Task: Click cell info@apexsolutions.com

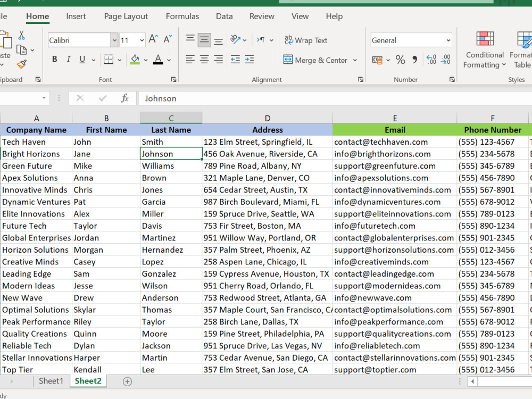Action: tap(395, 178)
